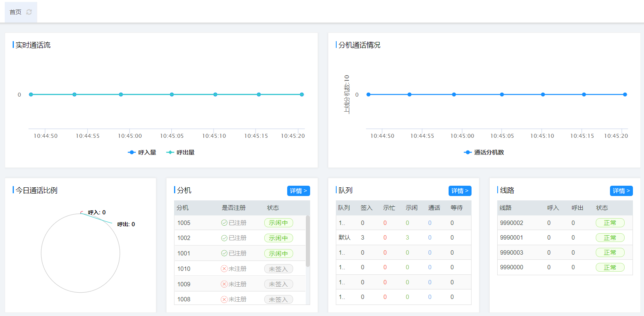
Task: Click registered check icon for extension 1005
Action: [224, 223]
